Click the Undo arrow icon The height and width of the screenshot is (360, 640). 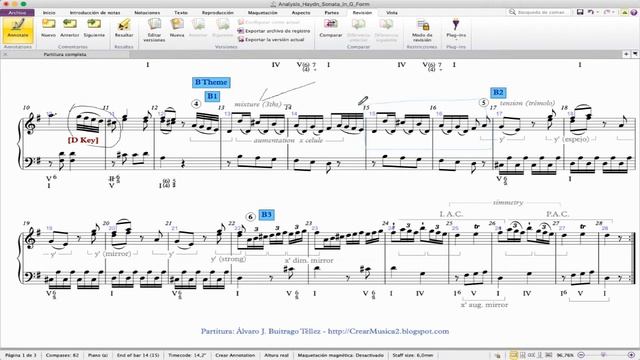click(x=591, y=12)
